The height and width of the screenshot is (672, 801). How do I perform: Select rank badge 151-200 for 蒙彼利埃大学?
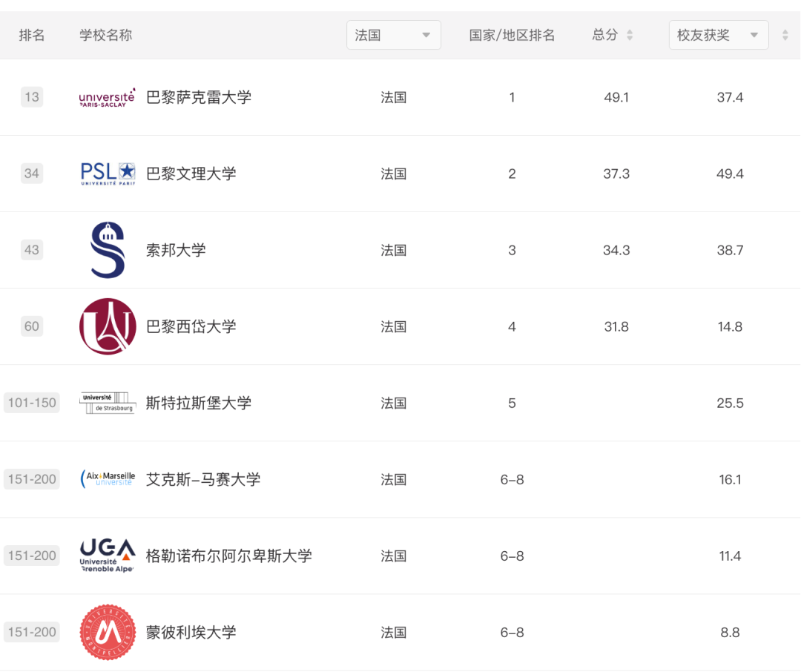(32, 632)
